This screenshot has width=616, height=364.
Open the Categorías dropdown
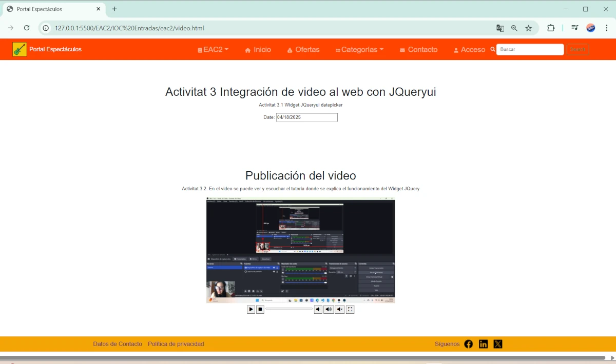point(359,49)
